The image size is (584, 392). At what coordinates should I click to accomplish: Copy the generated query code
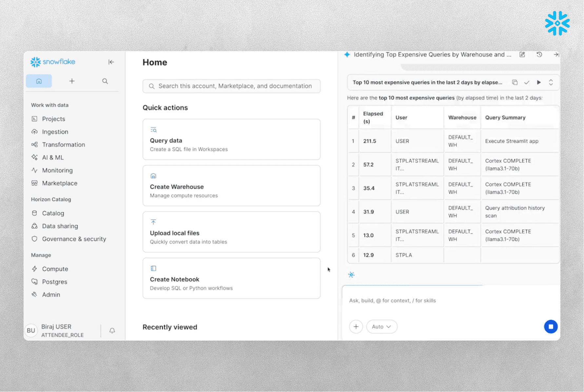coord(515,83)
